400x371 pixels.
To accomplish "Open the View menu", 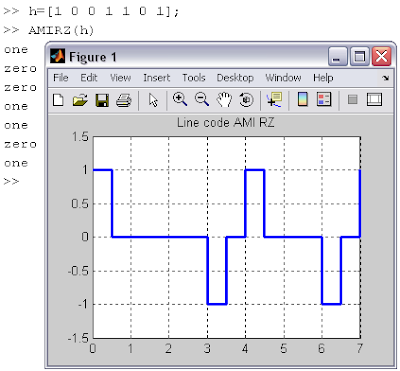I will pos(120,78).
